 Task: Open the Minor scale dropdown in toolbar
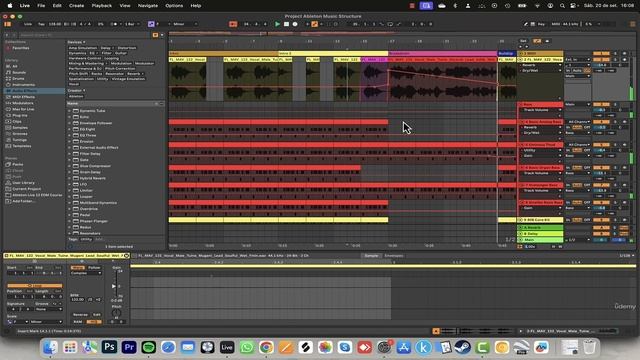coord(184,24)
